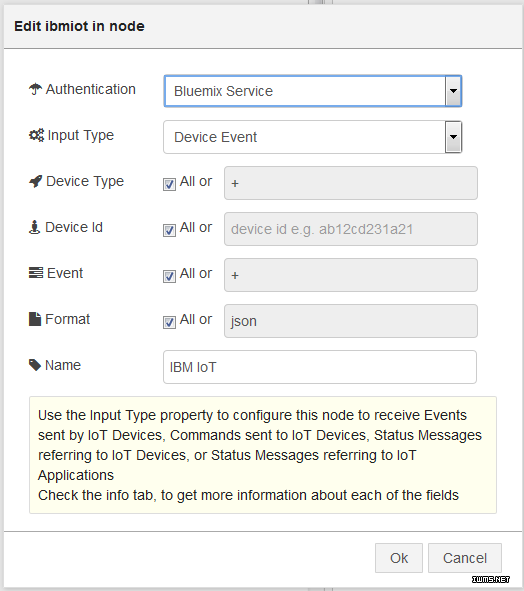Click the joystick icon beside Device Id
Viewport: 524px width, 591px height.
click(34, 227)
